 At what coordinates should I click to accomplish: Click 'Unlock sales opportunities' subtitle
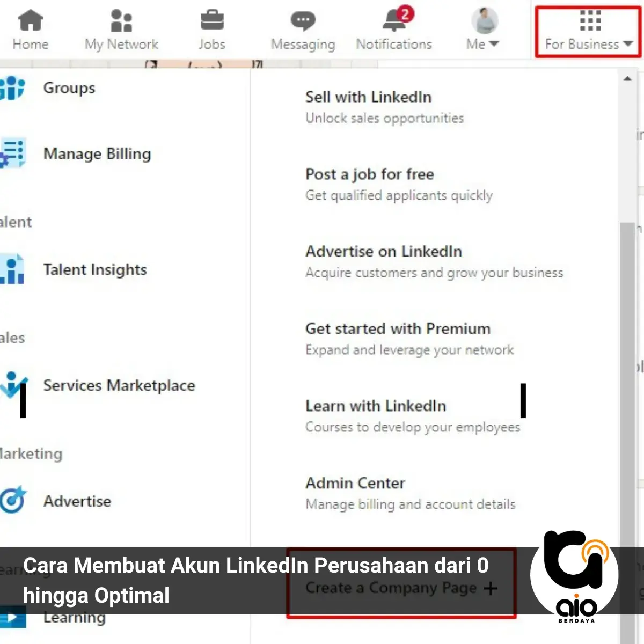click(385, 118)
